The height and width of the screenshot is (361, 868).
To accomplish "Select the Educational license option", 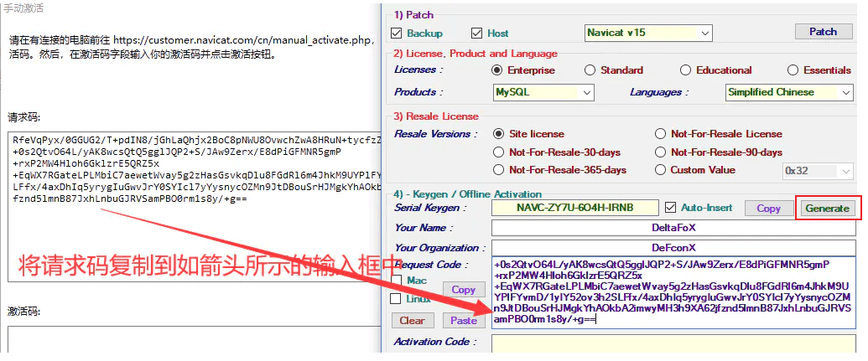I will tap(686, 70).
